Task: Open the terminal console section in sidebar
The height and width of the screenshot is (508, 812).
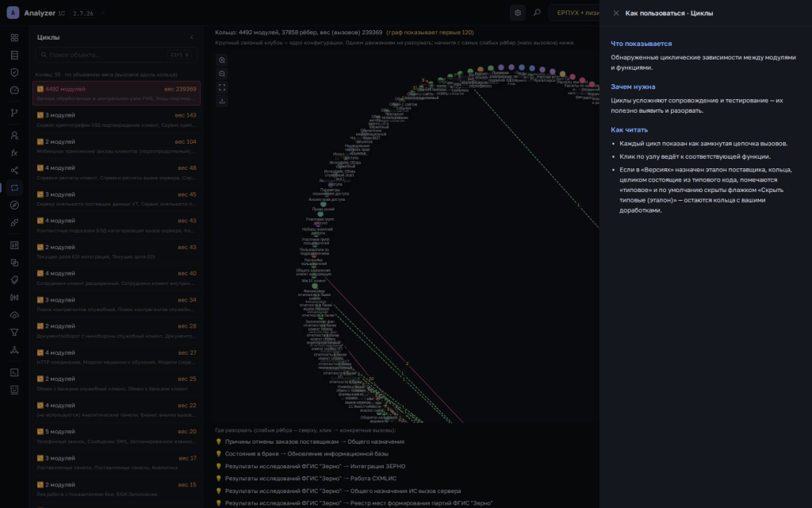Action: coord(14,372)
